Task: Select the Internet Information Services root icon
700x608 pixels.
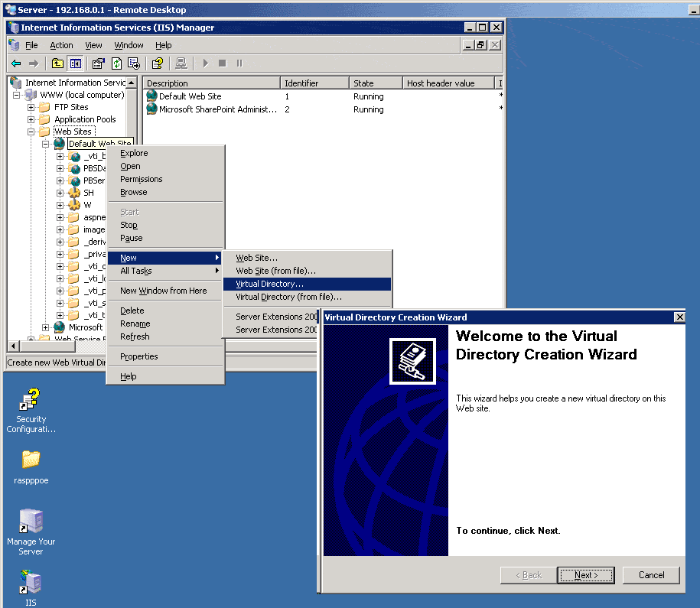Action: pos(16,83)
